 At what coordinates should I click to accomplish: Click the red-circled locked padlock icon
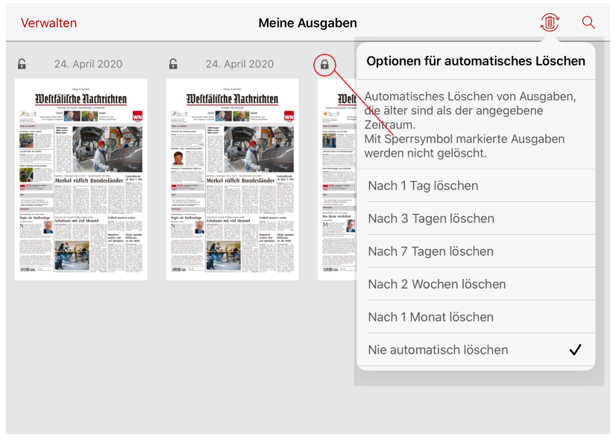324,65
